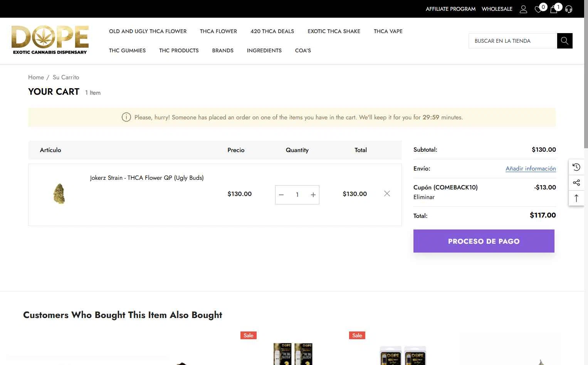Viewport: 588px width, 365px height.
Task: Open THC Gummies menu
Action: tap(128, 50)
